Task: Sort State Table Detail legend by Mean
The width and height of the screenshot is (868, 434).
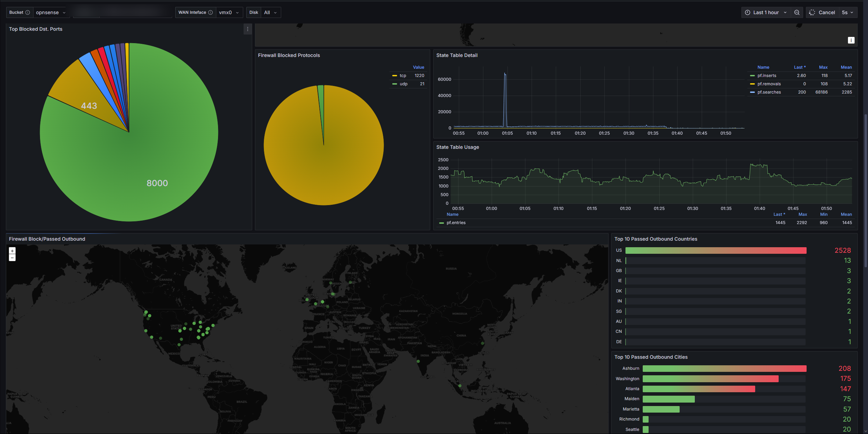Action: (846, 67)
